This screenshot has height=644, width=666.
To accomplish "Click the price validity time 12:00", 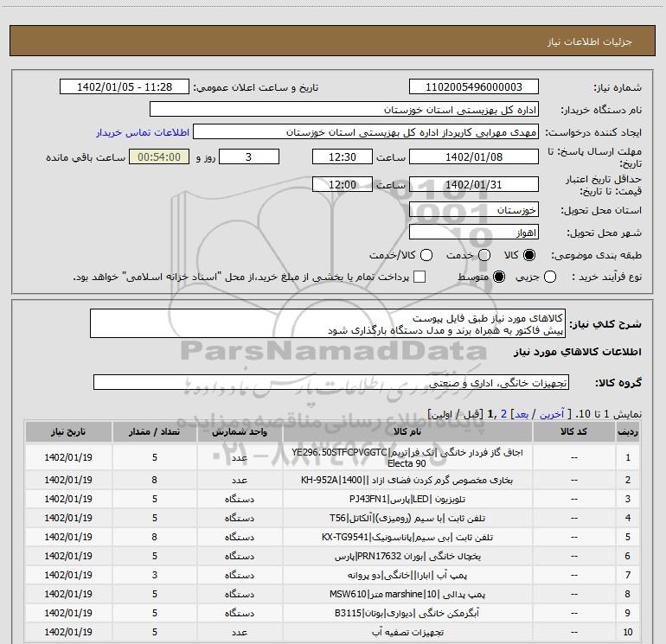I will [343, 184].
